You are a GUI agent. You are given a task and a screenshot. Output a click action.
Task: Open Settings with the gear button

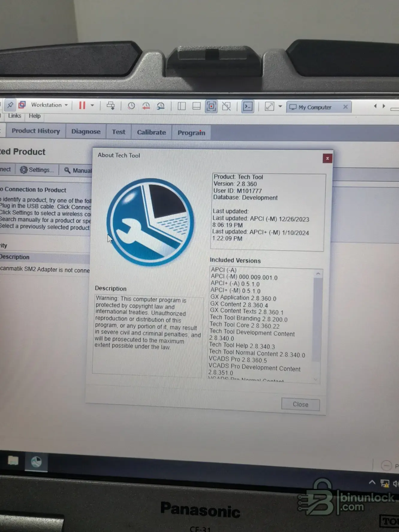tap(37, 170)
